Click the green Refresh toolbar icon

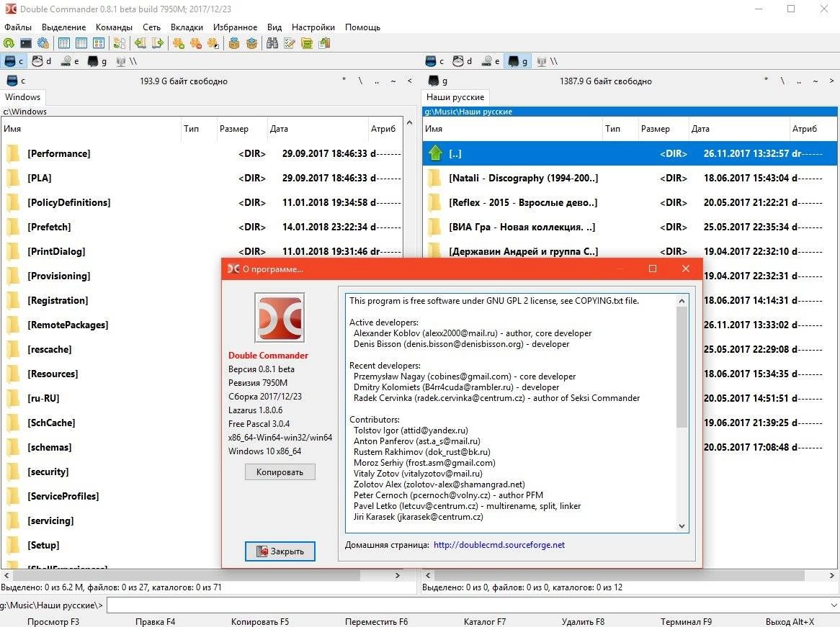[x=9, y=43]
